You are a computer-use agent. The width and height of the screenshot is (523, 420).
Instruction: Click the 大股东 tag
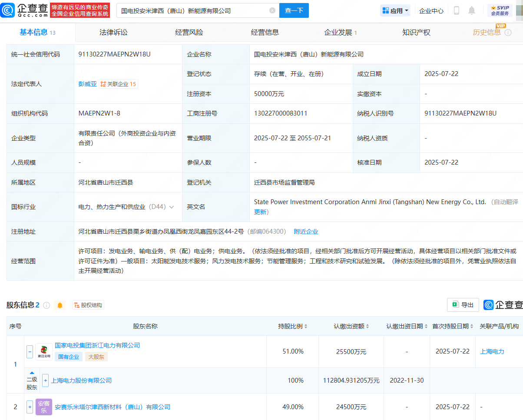click(x=96, y=357)
